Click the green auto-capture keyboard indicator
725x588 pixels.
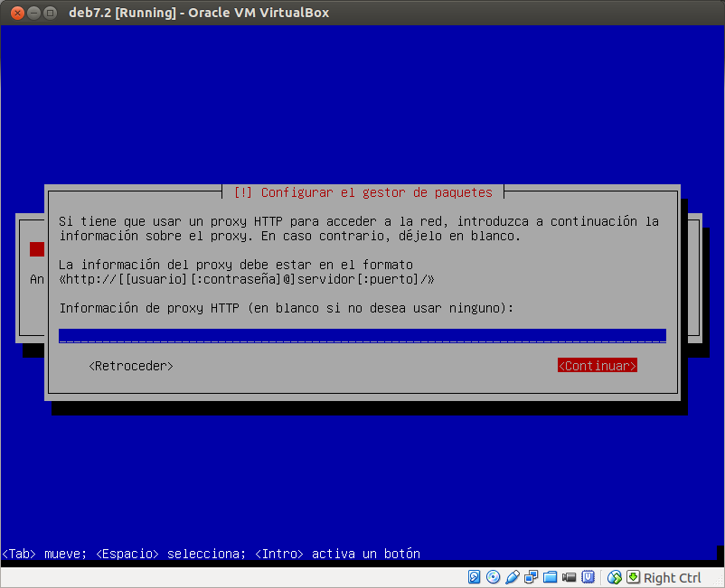pyautogui.click(x=635, y=576)
